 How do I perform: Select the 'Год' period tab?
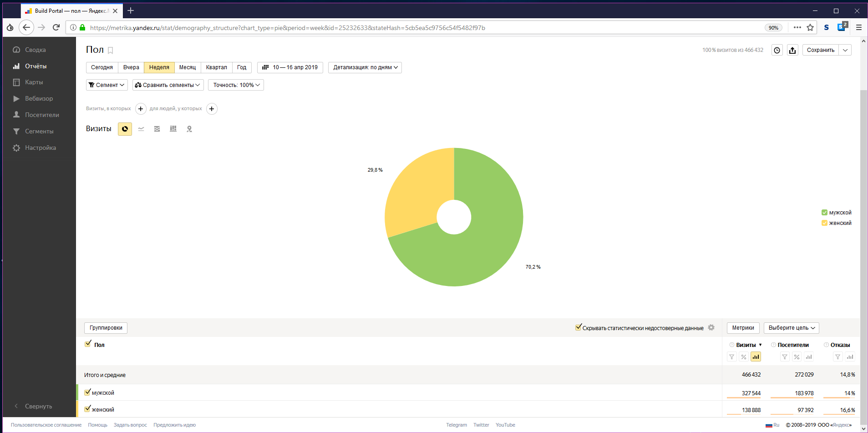click(242, 67)
